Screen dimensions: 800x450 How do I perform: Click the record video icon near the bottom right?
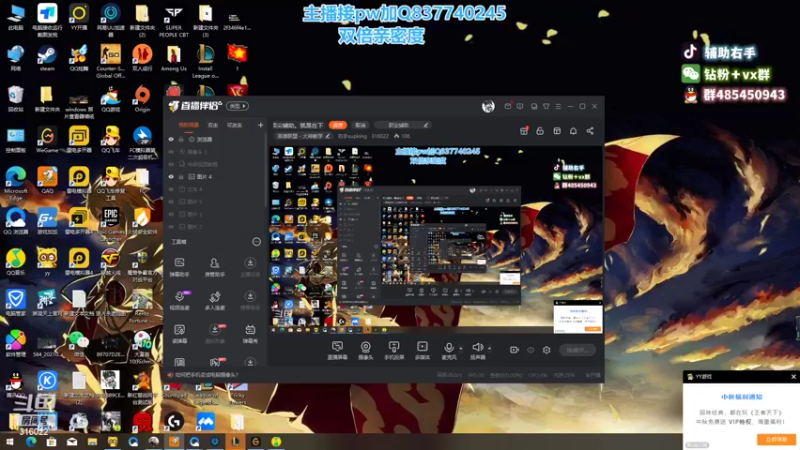(x=514, y=350)
